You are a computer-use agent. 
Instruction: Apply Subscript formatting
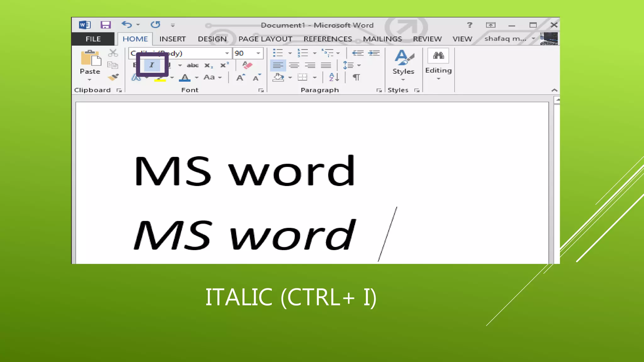pos(208,65)
